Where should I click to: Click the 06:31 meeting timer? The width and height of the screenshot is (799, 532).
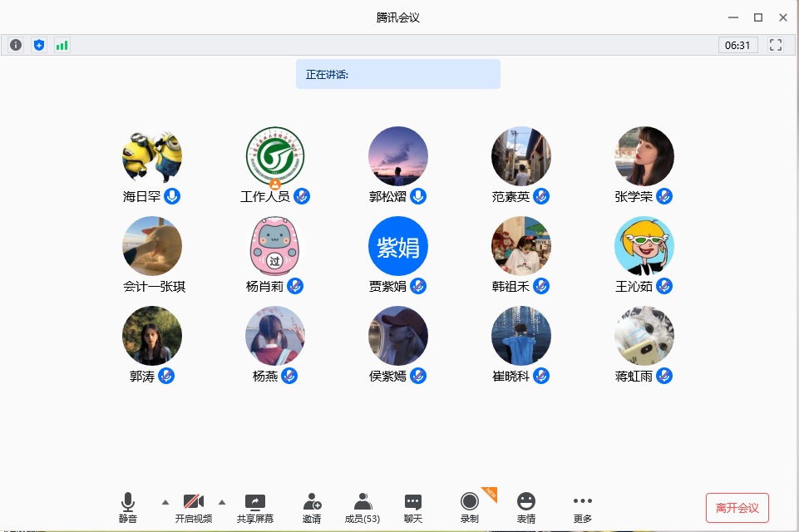pyautogui.click(x=737, y=45)
